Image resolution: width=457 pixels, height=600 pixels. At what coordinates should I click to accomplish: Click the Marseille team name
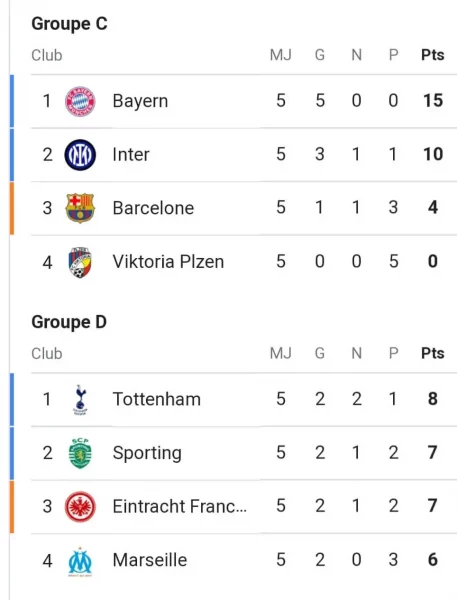150,560
